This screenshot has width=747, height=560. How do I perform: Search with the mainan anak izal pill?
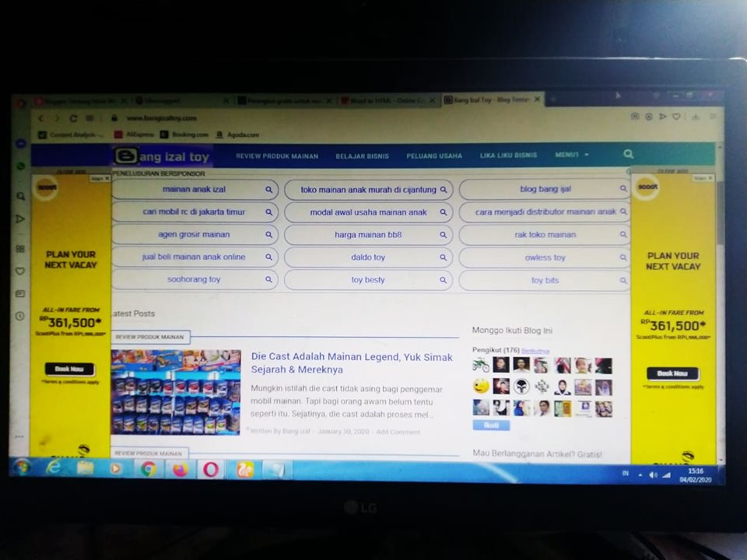193,189
